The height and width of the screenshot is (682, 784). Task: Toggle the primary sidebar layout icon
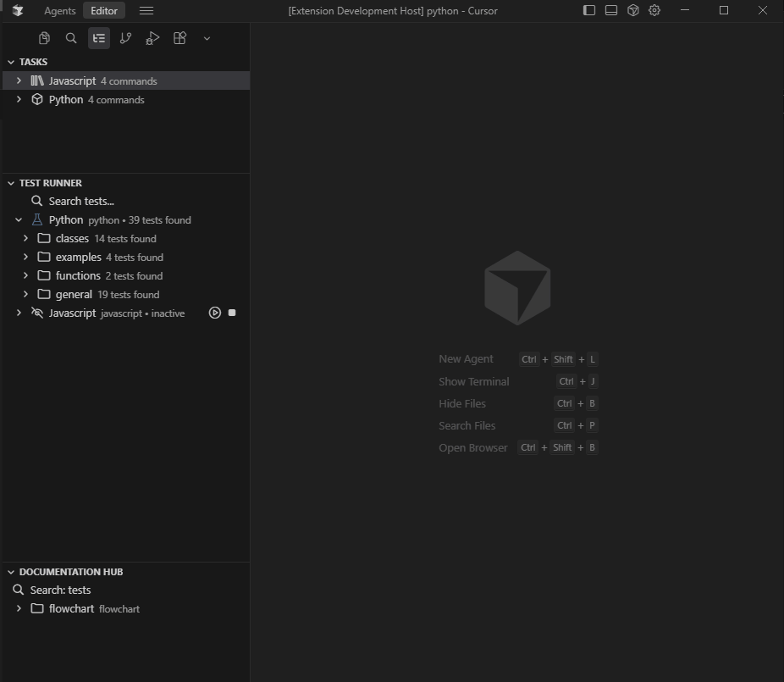[589, 10]
